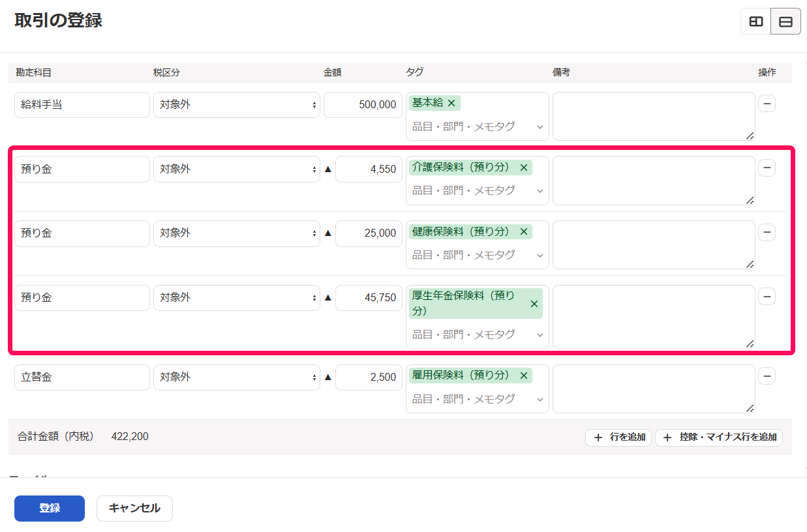
Task: Edit the 給料手当 account field
Action: [x=82, y=105]
